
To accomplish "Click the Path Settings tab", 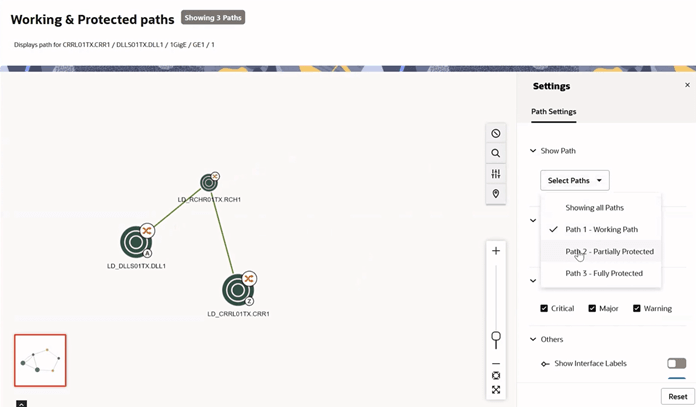I will [553, 111].
